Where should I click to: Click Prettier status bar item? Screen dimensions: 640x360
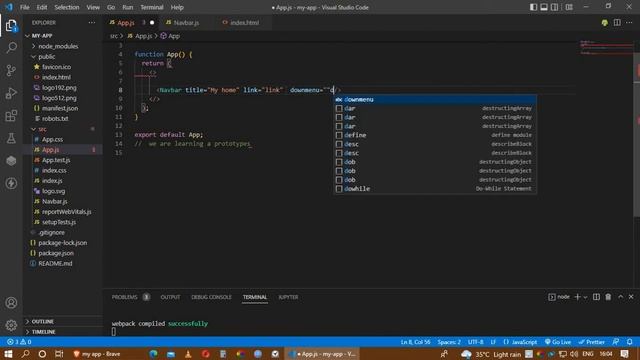tap(592, 342)
